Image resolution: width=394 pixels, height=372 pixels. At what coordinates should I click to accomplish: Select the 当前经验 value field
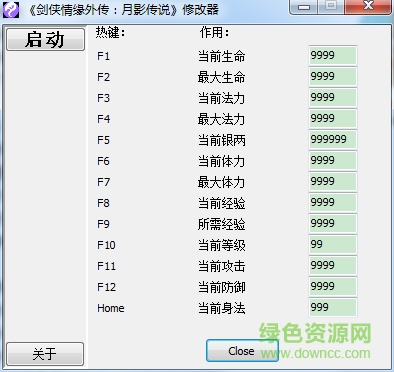point(333,202)
